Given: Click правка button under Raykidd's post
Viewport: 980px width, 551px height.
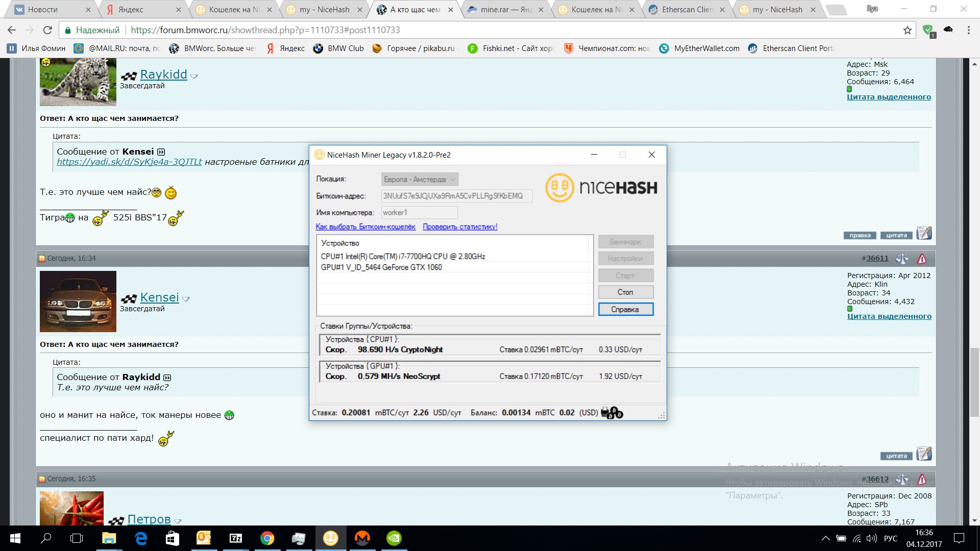Looking at the screenshot, I should click(860, 235).
